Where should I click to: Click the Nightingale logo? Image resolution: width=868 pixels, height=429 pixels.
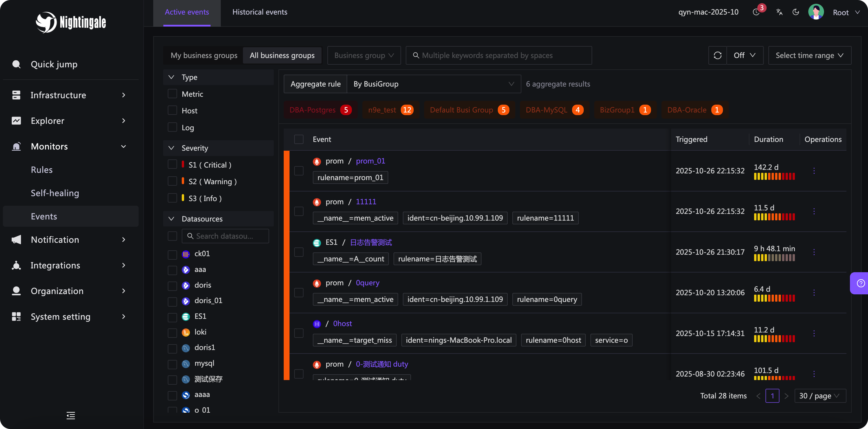click(x=70, y=22)
